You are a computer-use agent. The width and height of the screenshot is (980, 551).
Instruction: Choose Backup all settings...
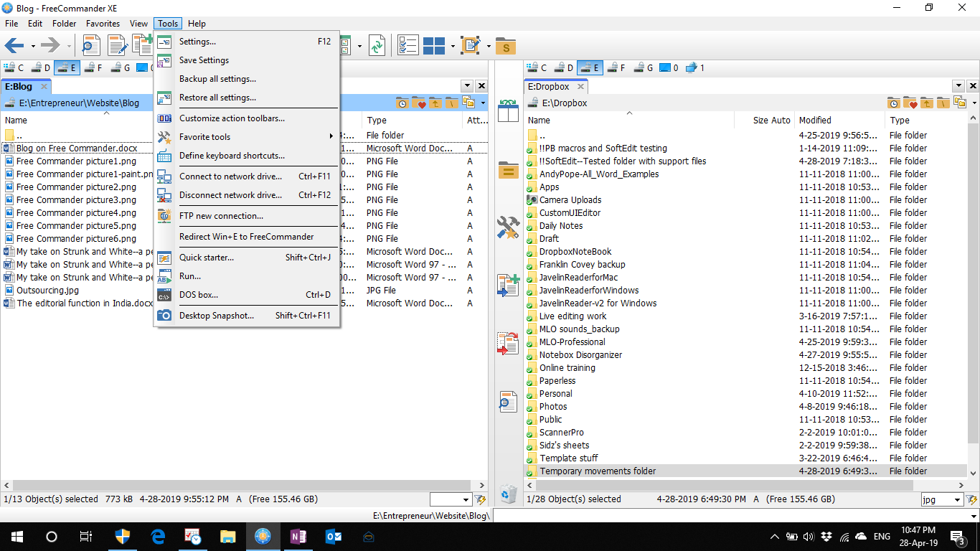247,79
